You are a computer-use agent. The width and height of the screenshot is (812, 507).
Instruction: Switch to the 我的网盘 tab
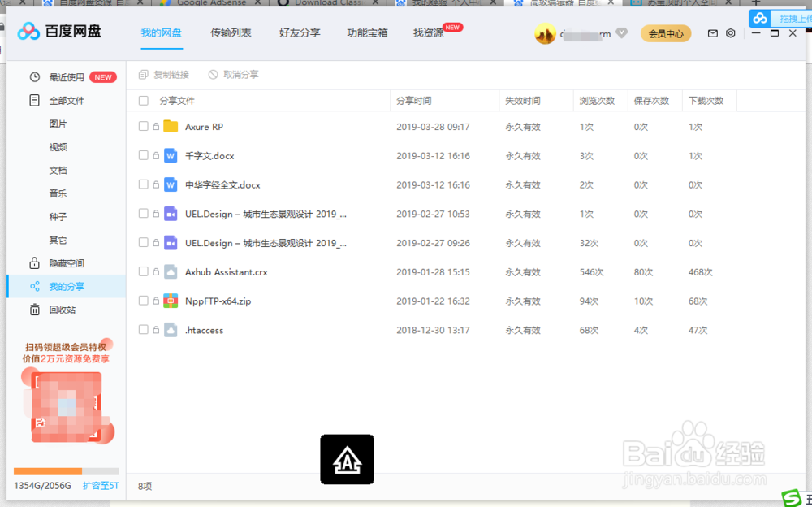pos(162,33)
